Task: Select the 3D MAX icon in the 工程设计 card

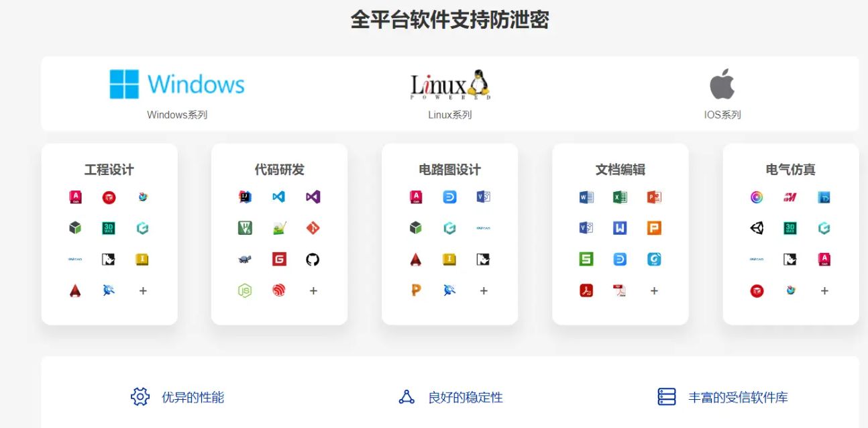Action: point(109,228)
